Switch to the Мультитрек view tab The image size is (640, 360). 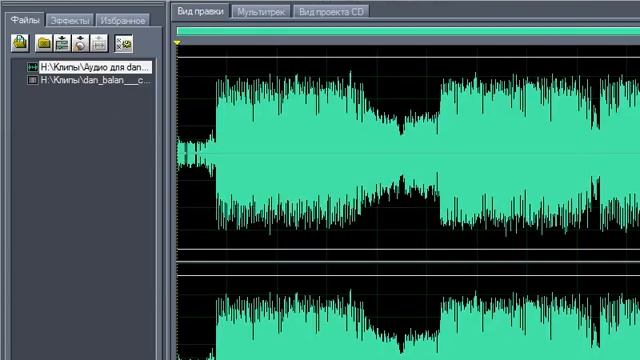(261, 12)
